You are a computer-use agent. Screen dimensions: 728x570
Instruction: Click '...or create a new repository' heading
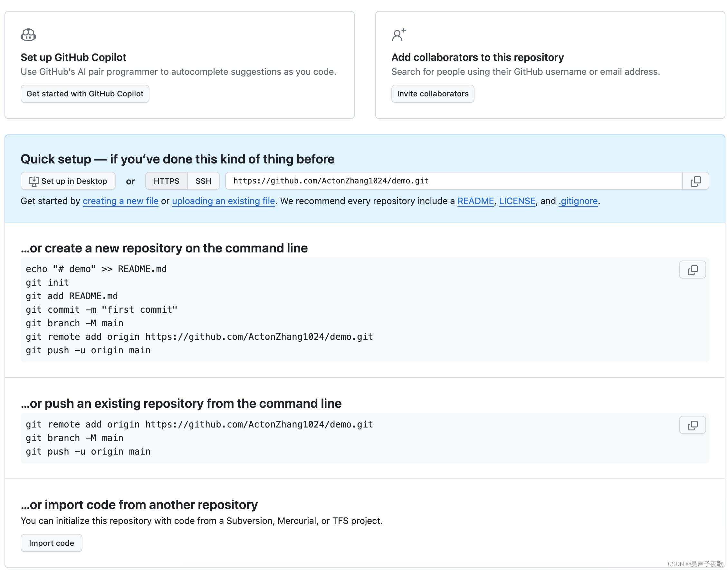tap(164, 248)
